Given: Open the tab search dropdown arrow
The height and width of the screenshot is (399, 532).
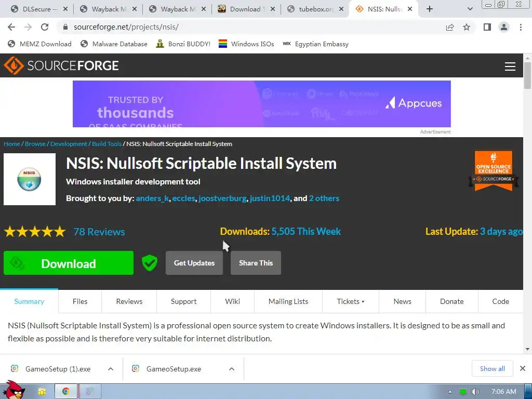Looking at the screenshot, I should pos(470,9).
